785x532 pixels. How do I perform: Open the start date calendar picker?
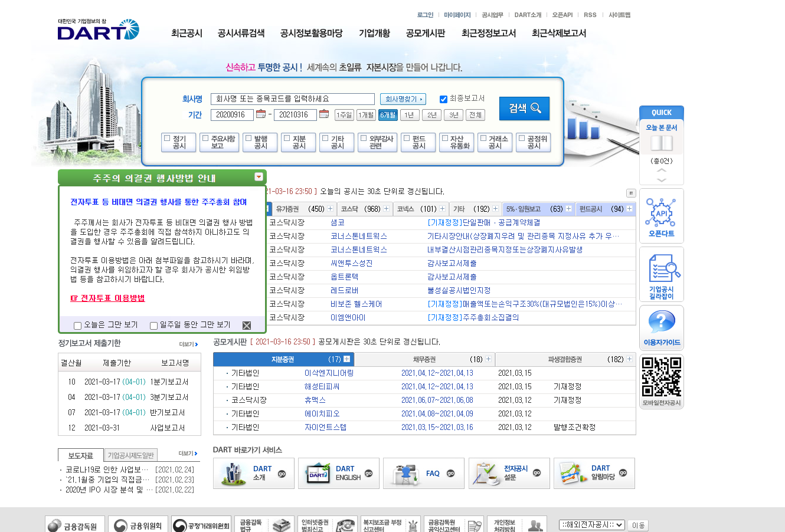point(261,114)
